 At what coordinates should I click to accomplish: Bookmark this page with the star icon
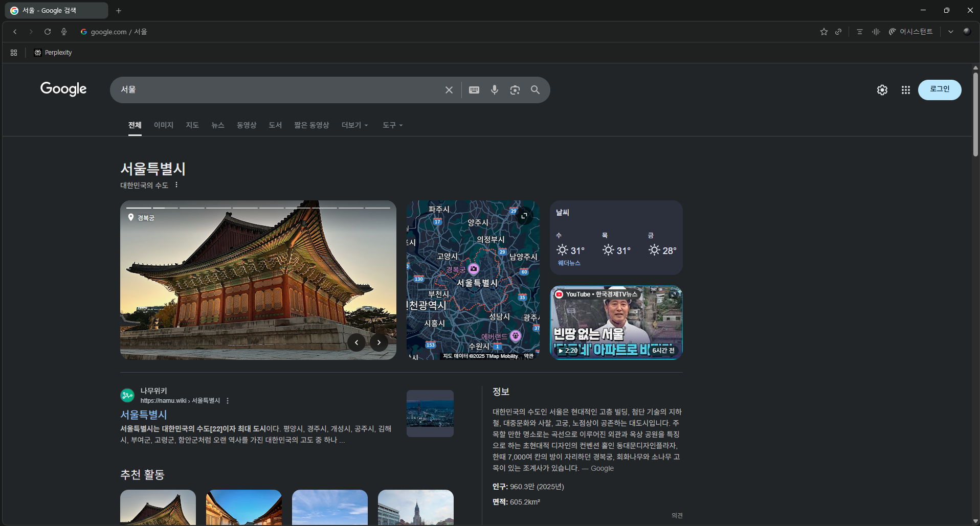pyautogui.click(x=824, y=32)
